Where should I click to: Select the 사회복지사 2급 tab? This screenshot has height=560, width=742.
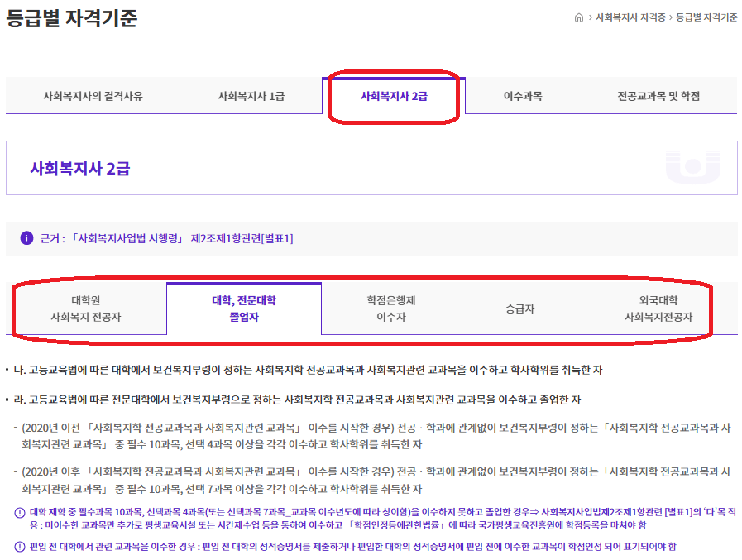(x=394, y=96)
